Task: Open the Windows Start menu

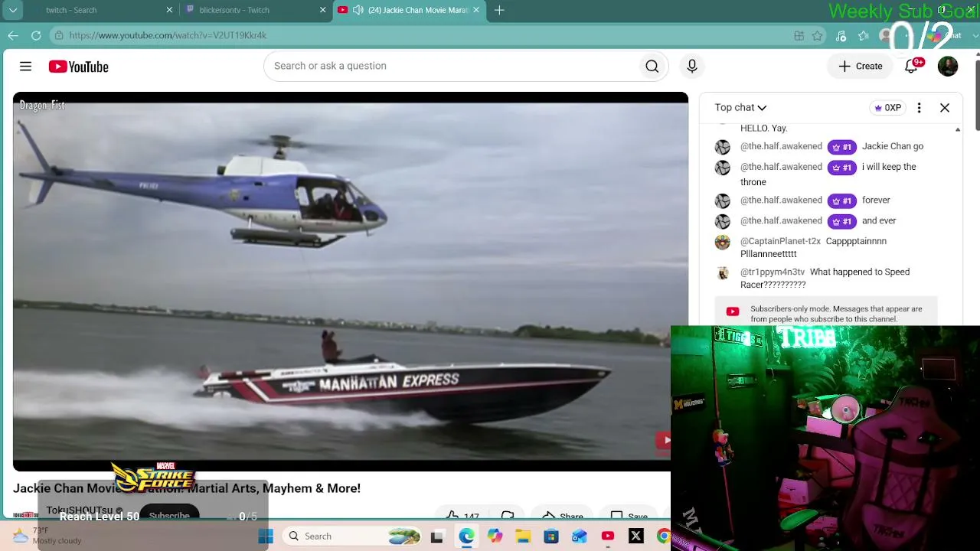Action: pyautogui.click(x=266, y=536)
